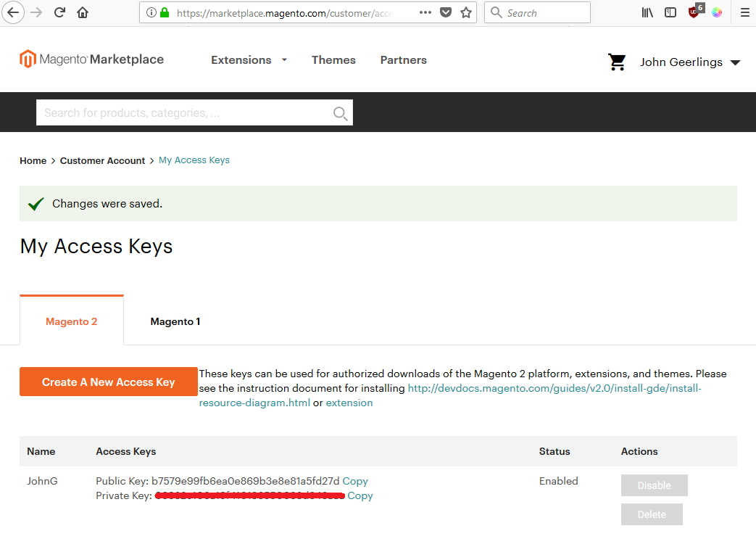Image resolution: width=756 pixels, height=539 pixels.
Task: Open page actions three-dots menu
Action: click(425, 12)
